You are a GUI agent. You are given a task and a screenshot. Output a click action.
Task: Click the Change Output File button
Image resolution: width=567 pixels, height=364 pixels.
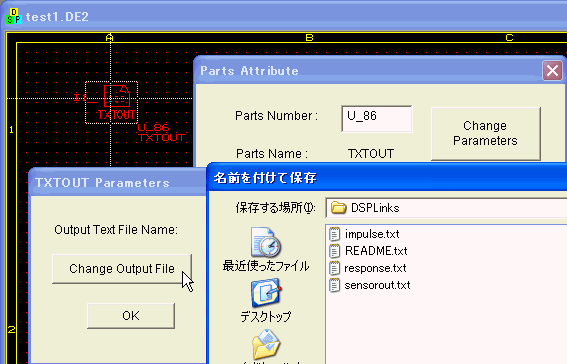click(122, 269)
